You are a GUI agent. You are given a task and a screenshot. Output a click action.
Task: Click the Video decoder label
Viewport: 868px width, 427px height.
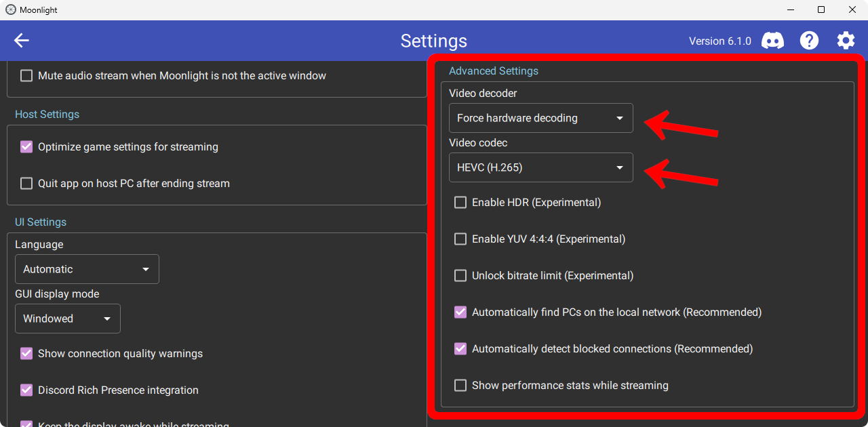click(x=483, y=94)
